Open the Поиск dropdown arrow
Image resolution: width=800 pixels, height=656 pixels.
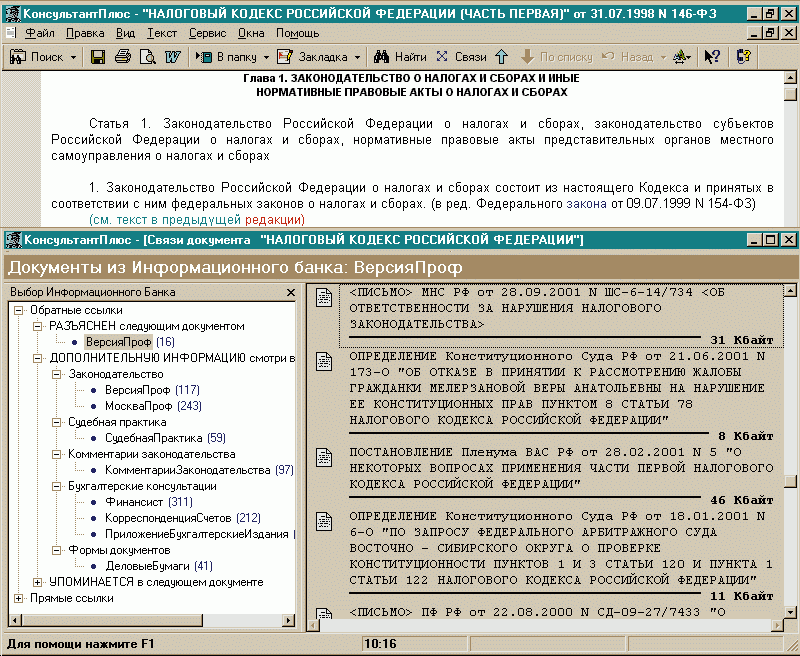[73, 57]
